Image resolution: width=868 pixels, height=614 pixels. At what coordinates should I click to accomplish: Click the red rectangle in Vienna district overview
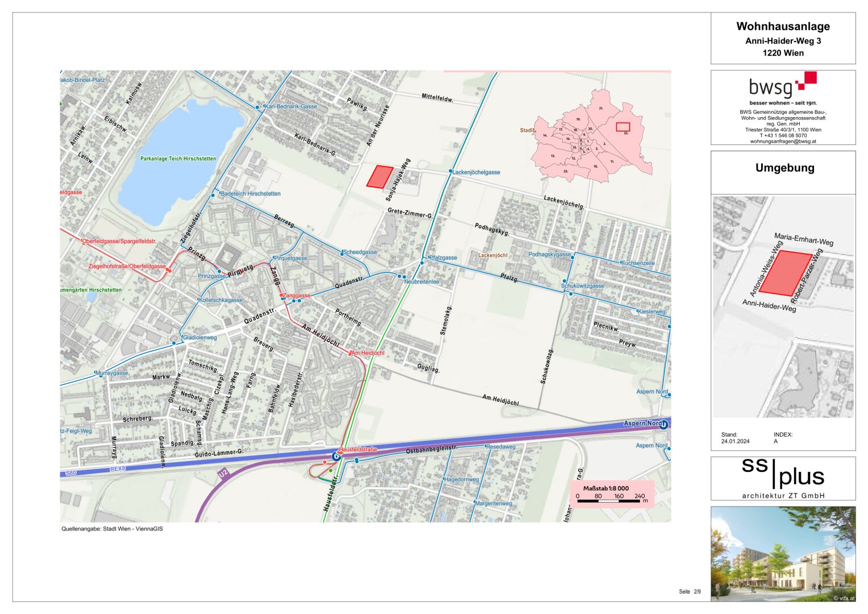point(623,127)
